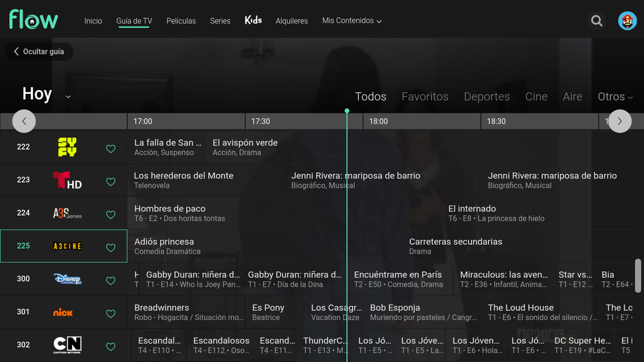
Task: Toggle favorite heart for channel 301
Action: coord(111,314)
